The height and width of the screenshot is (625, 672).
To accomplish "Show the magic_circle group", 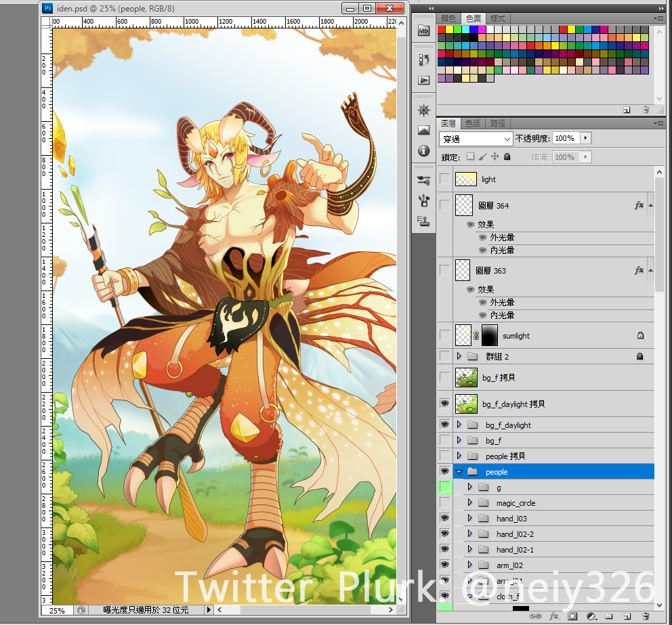I will (x=444, y=503).
